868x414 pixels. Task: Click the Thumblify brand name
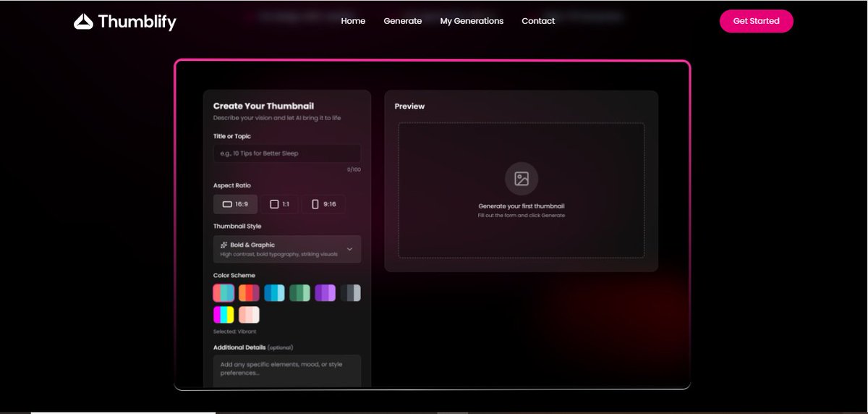pos(137,22)
